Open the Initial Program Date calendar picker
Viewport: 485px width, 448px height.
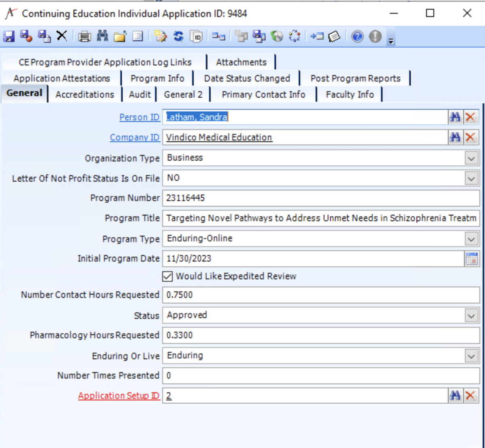471,258
